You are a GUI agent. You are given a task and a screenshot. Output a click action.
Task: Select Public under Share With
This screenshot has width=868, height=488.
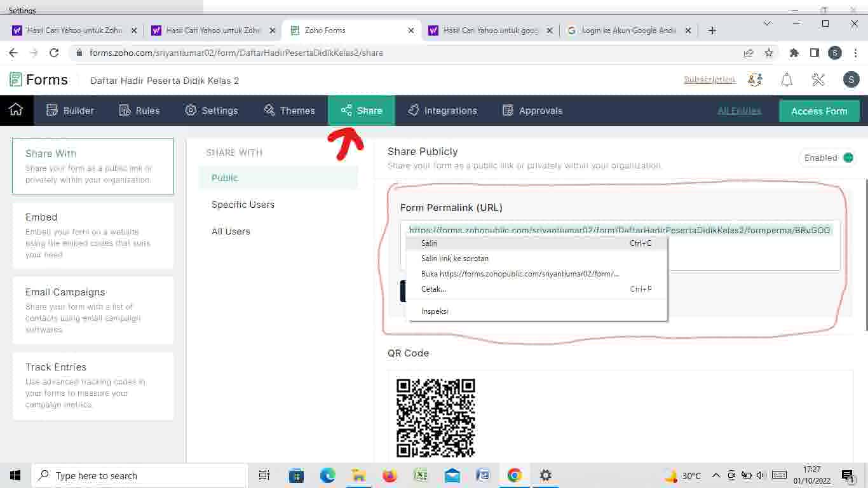pos(278,178)
